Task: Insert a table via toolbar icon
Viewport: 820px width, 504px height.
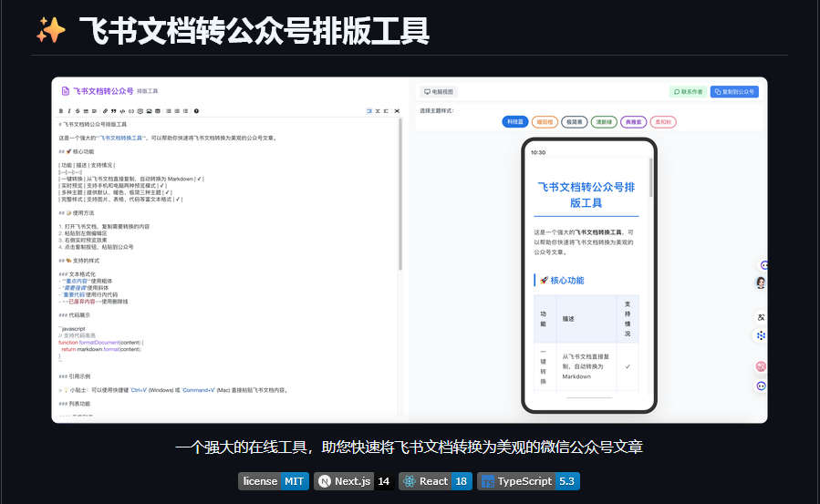Action: (158, 111)
